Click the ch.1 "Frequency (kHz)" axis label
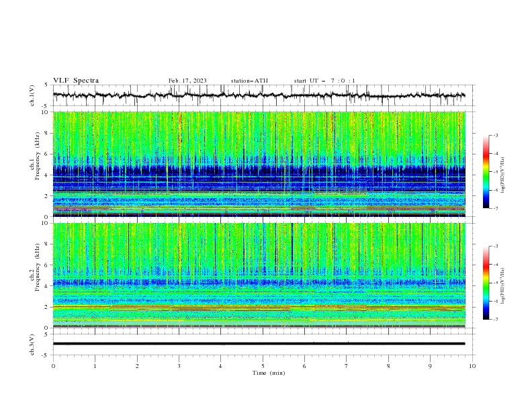Image resolution: width=532 pixels, height=411 pixels. click(x=38, y=156)
